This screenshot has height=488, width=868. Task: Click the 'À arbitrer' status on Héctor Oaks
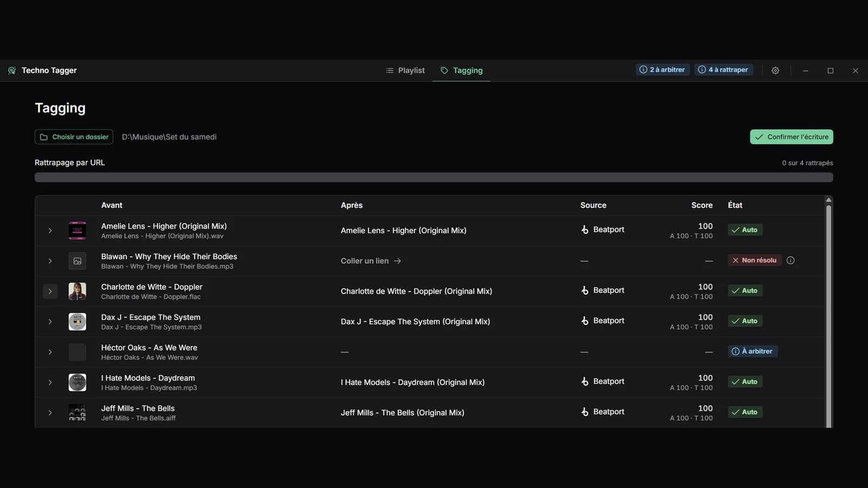point(753,351)
